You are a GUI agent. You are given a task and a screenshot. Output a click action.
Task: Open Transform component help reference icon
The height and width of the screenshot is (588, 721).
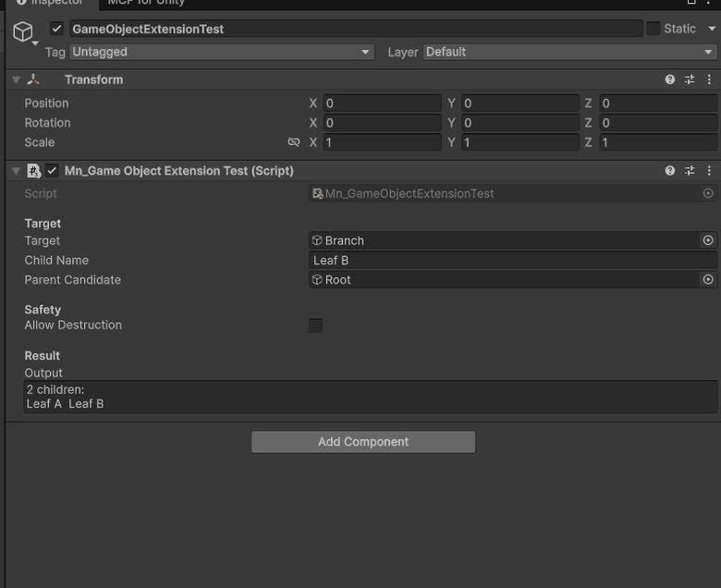pos(669,80)
